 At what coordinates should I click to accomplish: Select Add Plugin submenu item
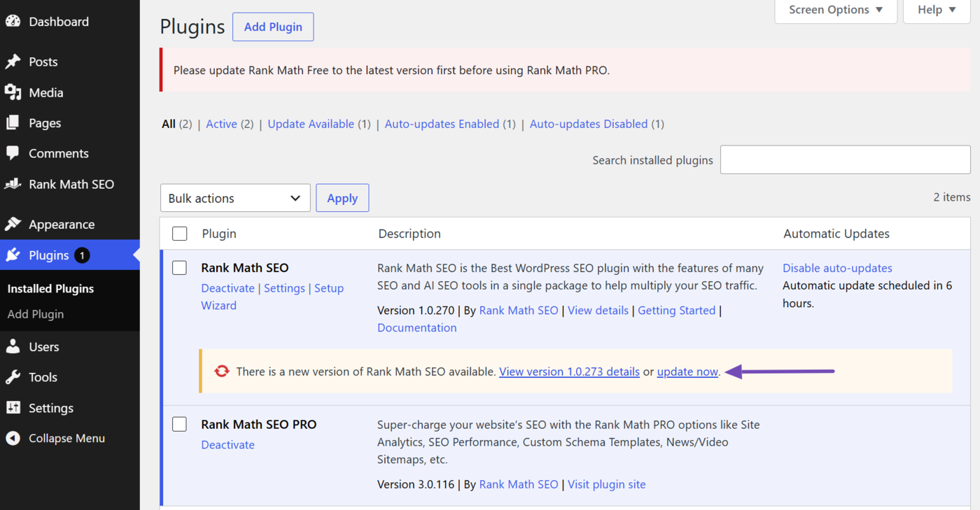(x=36, y=314)
